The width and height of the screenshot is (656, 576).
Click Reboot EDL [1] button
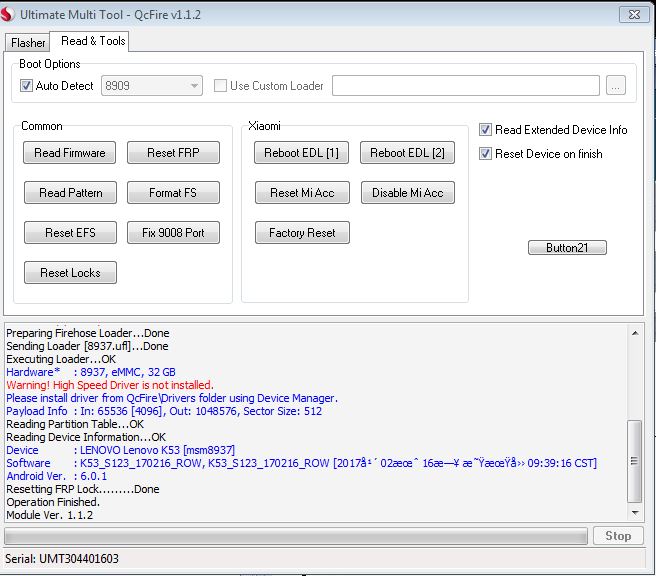click(301, 153)
